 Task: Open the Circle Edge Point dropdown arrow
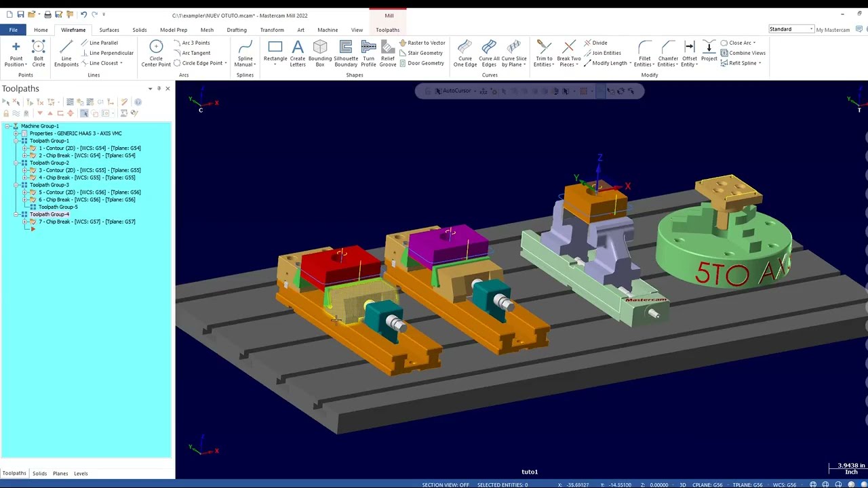click(226, 63)
